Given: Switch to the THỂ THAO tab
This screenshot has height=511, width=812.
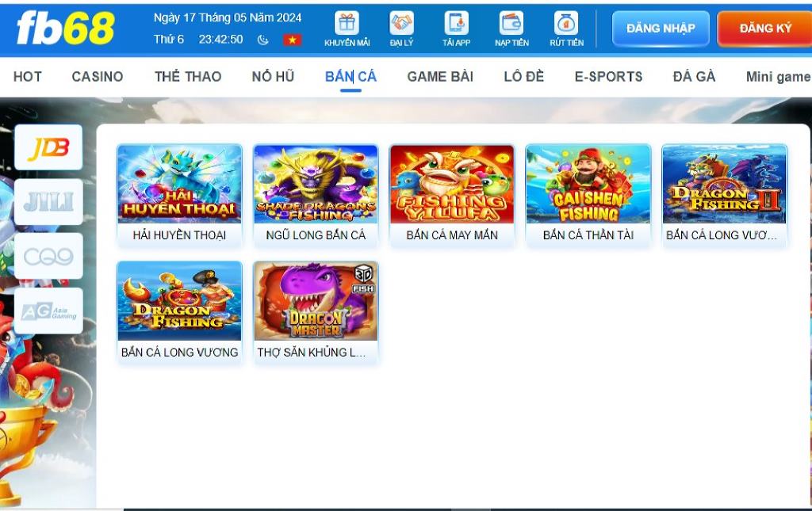Looking at the screenshot, I should 188,77.
